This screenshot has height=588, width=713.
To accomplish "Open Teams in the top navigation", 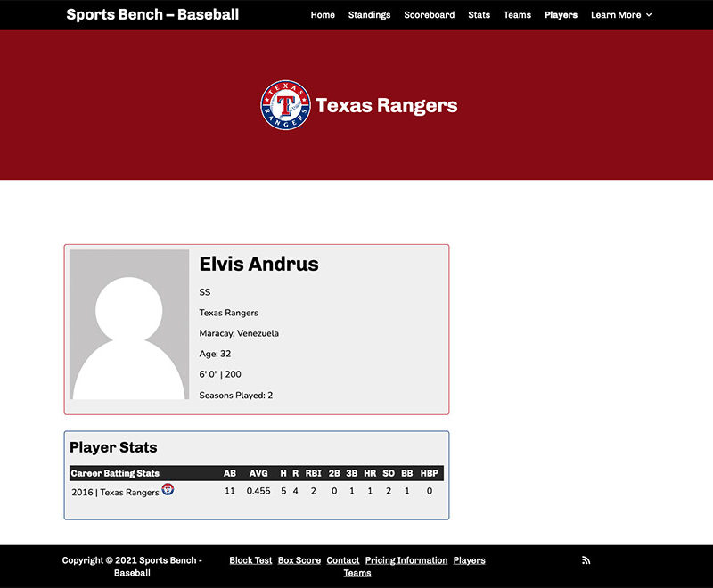I will pos(517,15).
